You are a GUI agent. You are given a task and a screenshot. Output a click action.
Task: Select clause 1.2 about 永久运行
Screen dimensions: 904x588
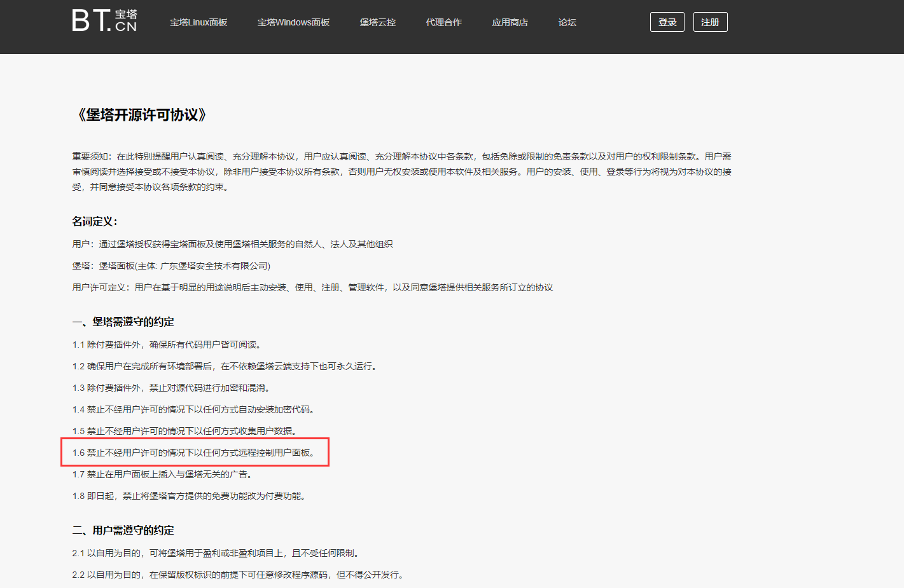pos(225,366)
